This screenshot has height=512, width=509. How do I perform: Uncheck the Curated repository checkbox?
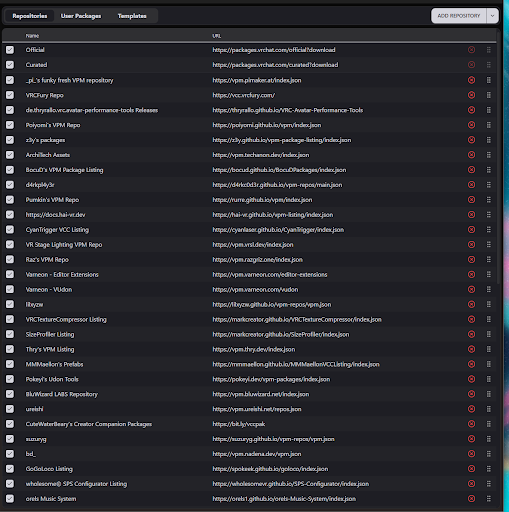10,65
